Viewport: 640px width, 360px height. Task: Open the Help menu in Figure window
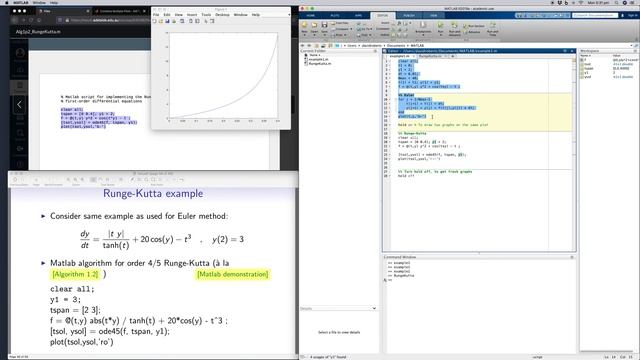point(256,15)
